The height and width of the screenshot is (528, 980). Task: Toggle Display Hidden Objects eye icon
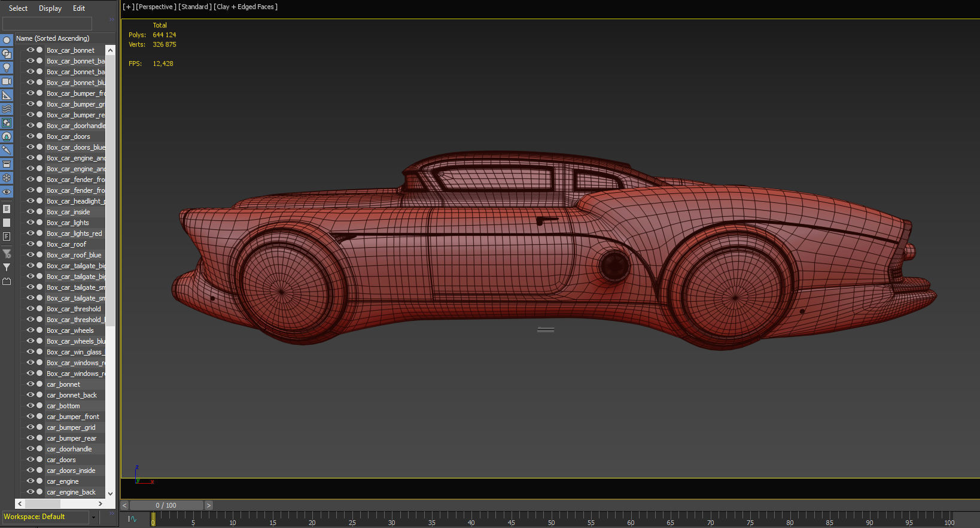(7, 192)
